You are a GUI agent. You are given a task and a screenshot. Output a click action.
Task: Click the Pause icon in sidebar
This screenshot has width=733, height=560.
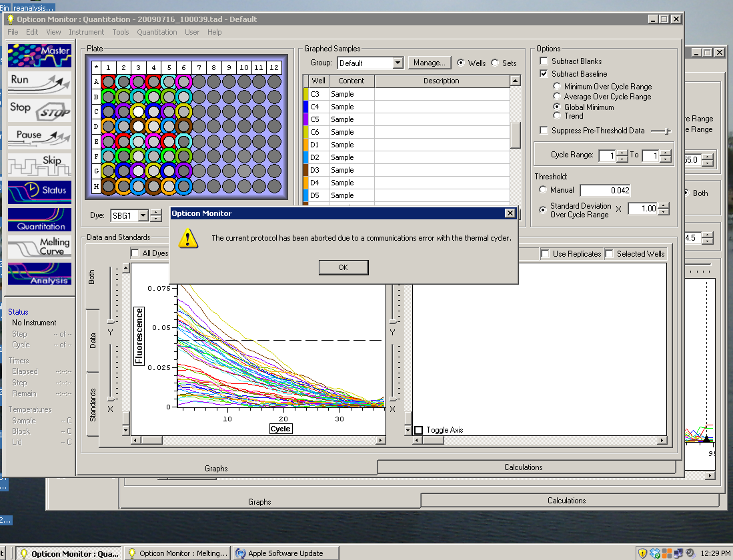click(x=39, y=137)
